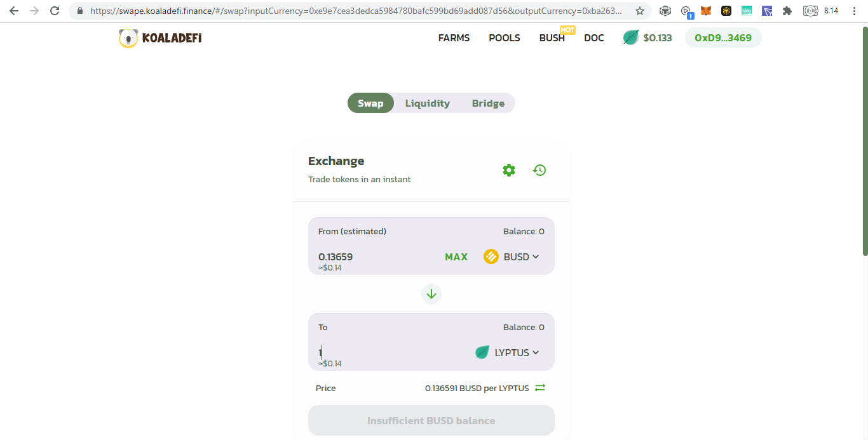
Task: Click the browser forward arrow
Action: pos(34,11)
